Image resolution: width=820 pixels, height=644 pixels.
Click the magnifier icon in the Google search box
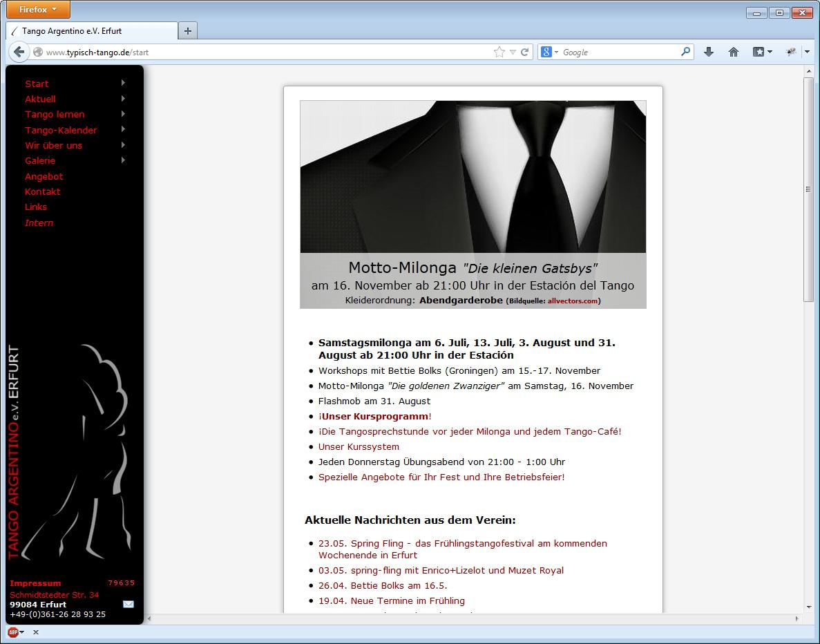click(685, 52)
